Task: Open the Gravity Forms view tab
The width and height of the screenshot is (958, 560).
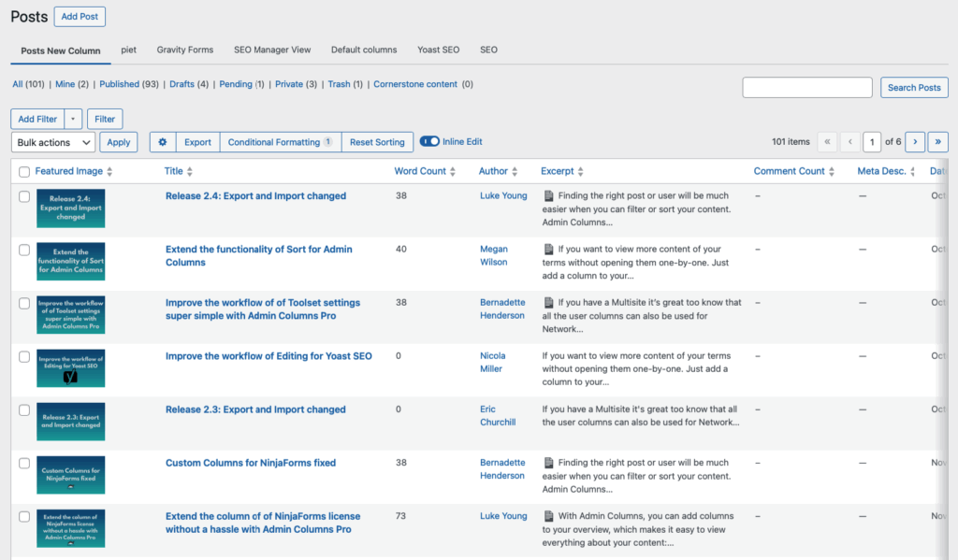Action: pyautogui.click(x=184, y=50)
